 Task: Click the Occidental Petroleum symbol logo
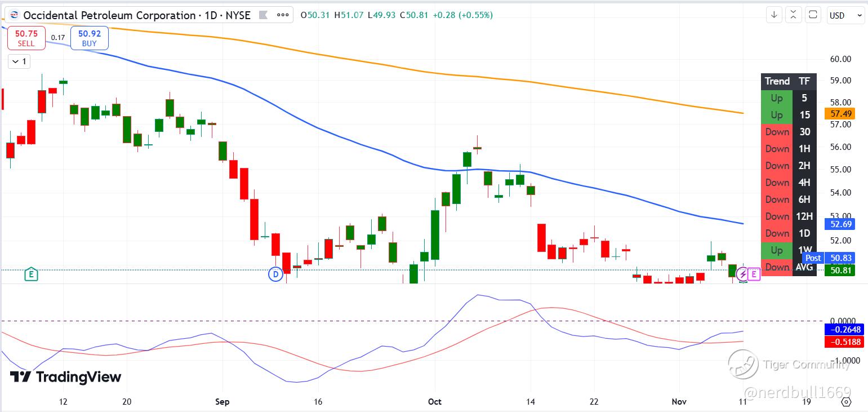(x=14, y=15)
